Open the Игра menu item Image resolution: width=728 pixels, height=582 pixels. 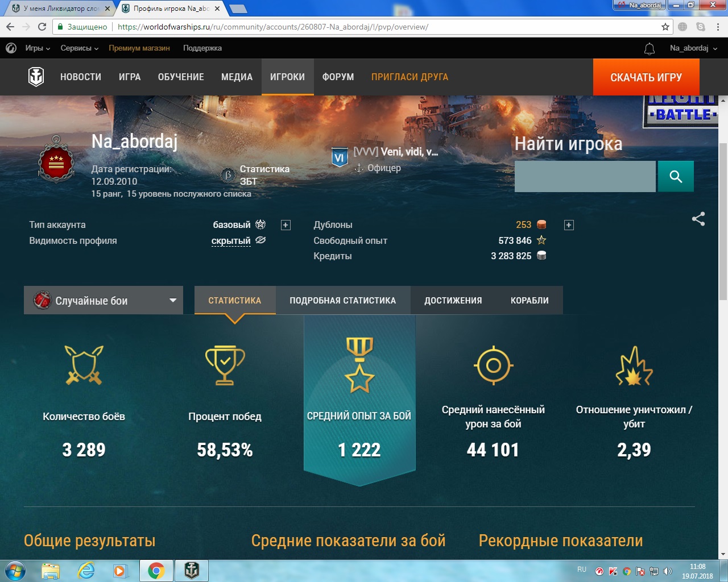click(x=130, y=77)
